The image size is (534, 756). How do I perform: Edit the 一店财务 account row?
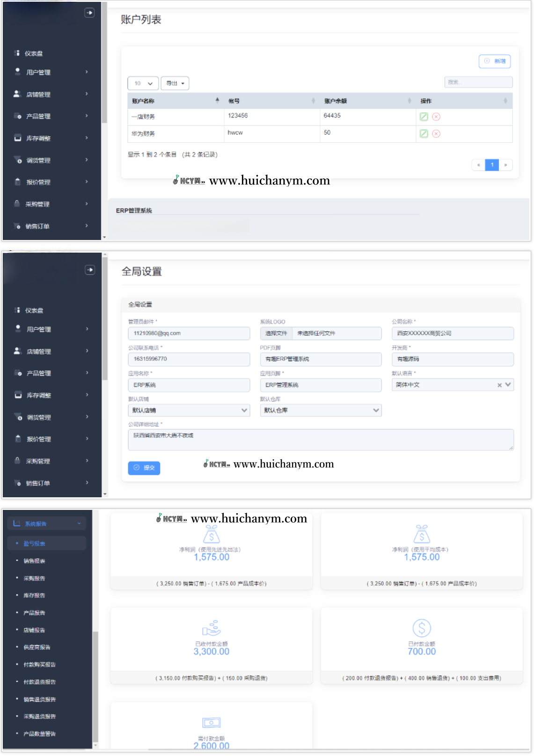pyautogui.click(x=424, y=117)
